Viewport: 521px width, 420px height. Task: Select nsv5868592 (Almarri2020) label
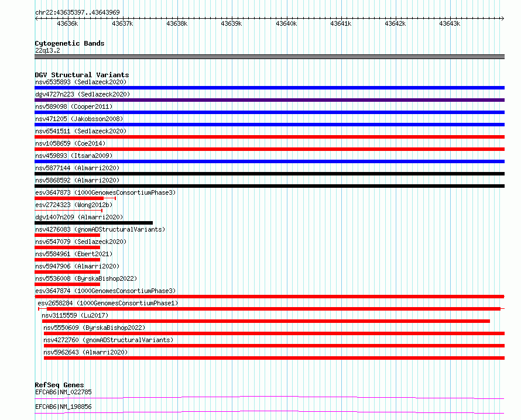pos(77,180)
